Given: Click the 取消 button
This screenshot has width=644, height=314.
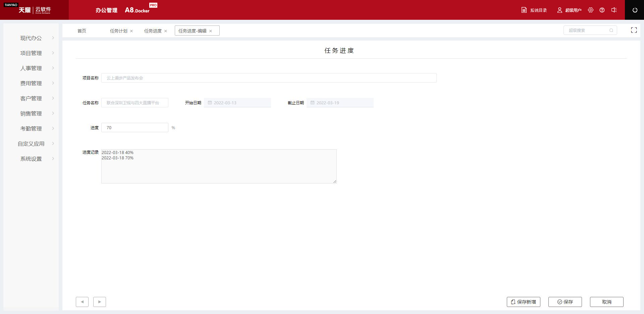Looking at the screenshot, I should coord(606,302).
